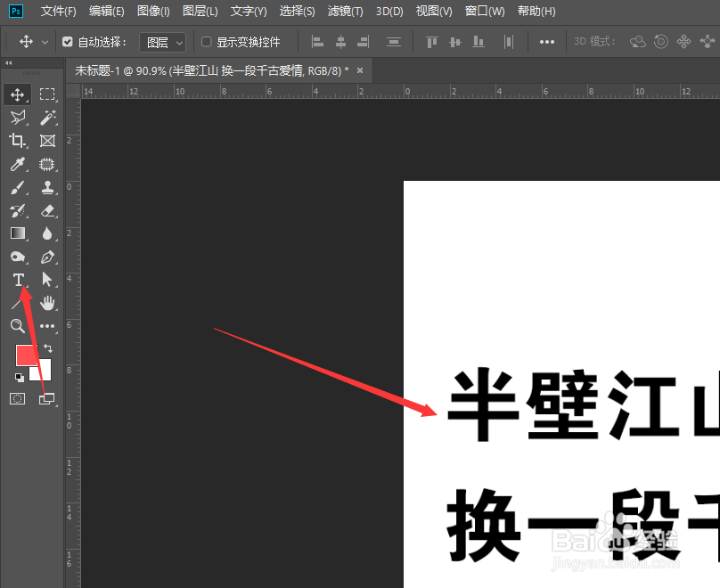Select the Eyedropper tool
The width and height of the screenshot is (720, 588).
coord(18,164)
